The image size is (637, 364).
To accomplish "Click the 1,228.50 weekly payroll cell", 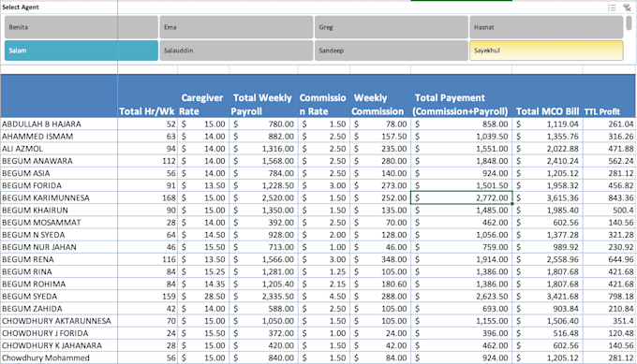I will (263, 185).
